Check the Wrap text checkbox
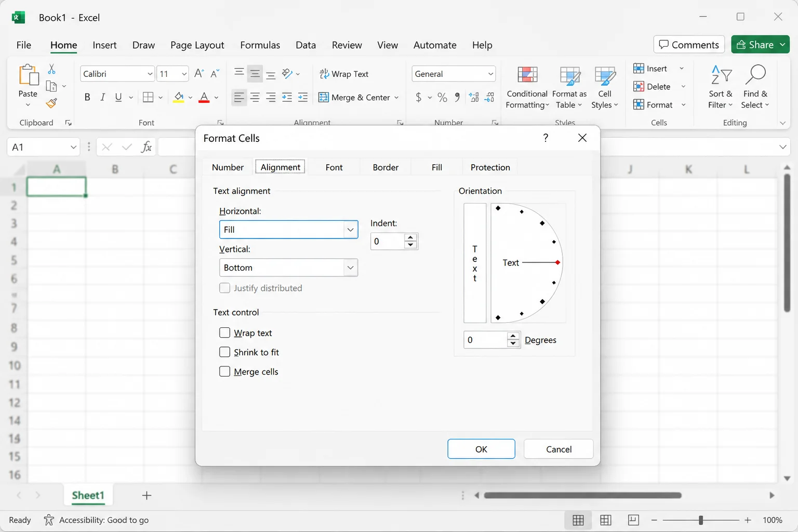 click(224, 332)
